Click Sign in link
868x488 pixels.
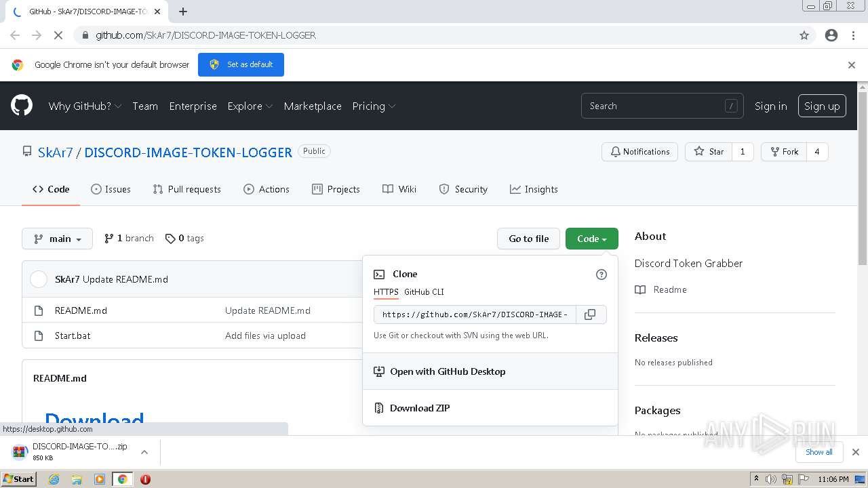(771, 106)
